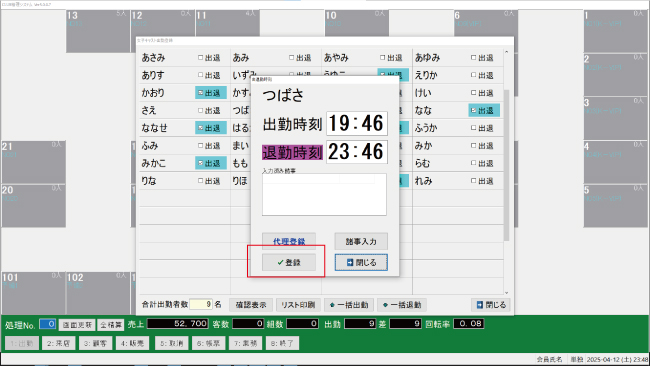
Task: Click the 全精算 button
Action: 111,325
